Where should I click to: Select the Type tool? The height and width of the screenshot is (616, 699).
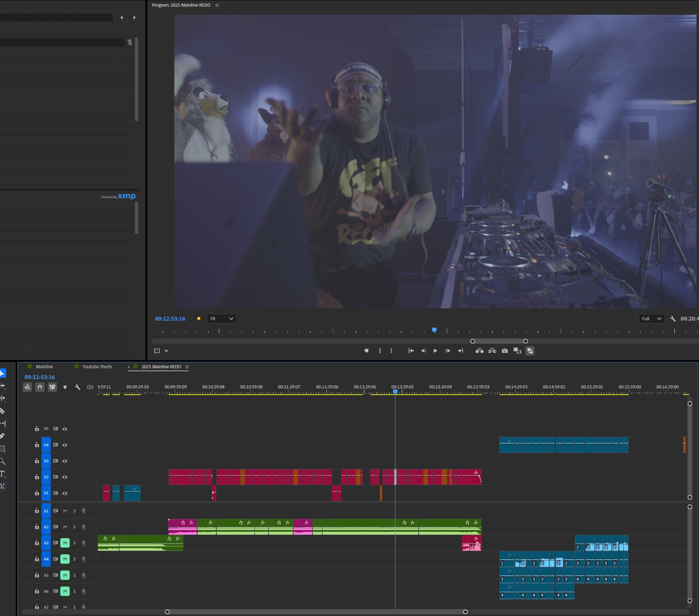click(2, 474)
